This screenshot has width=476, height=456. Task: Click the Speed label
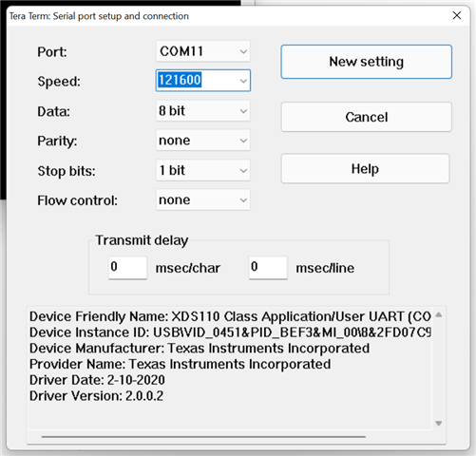[59, 82]
